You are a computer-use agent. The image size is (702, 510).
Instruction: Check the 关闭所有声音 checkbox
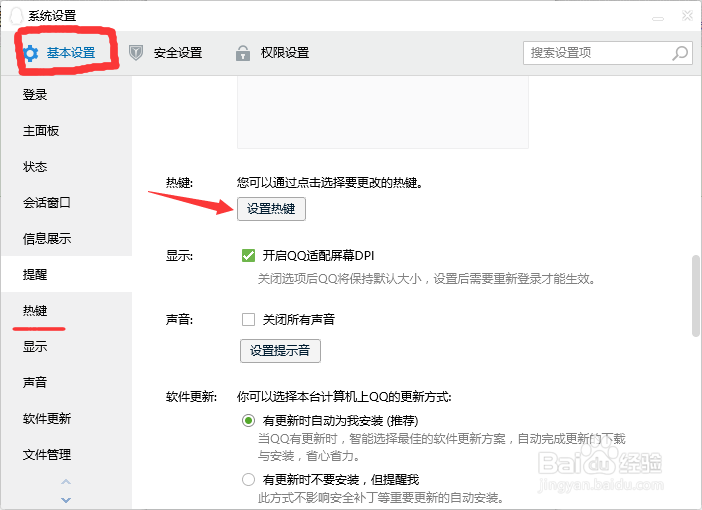point(248,319)
